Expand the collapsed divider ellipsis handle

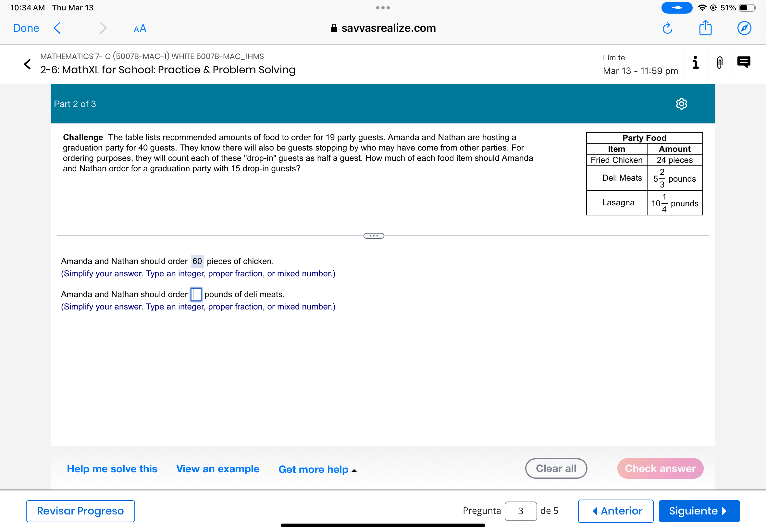coord(374,236)
